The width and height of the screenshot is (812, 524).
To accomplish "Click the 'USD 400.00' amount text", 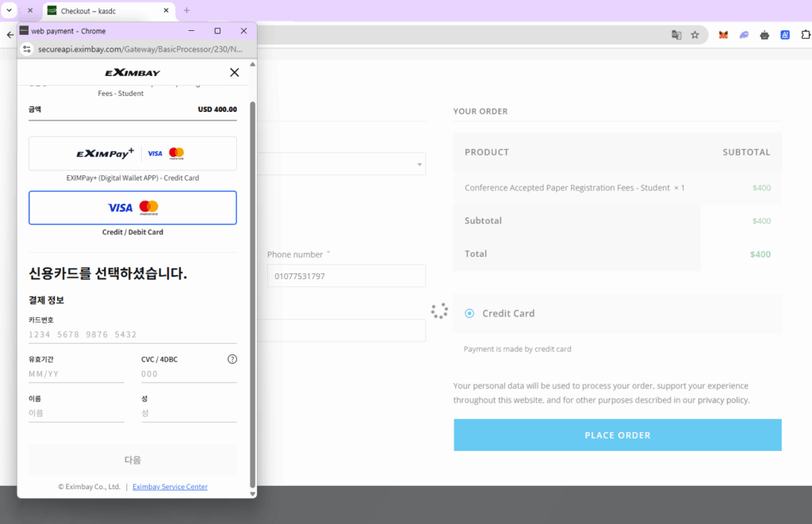I will click(x=217, y=109).
